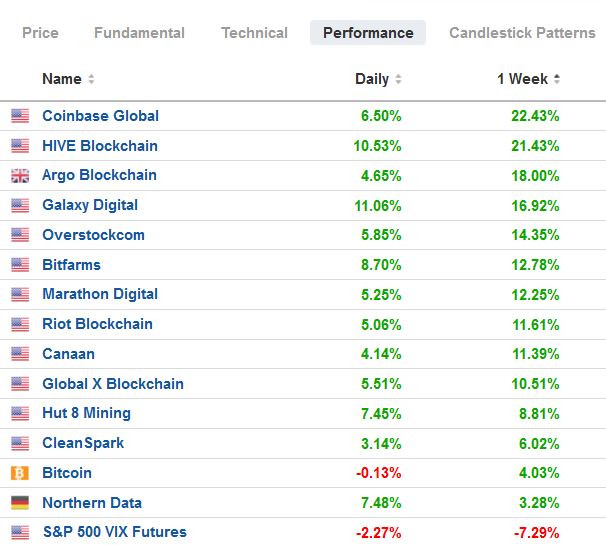Image resolution: width=606 pixels, height=553 pixels.
Task: Sort by 1 Week performance arrows
Action: coord(557,79)
